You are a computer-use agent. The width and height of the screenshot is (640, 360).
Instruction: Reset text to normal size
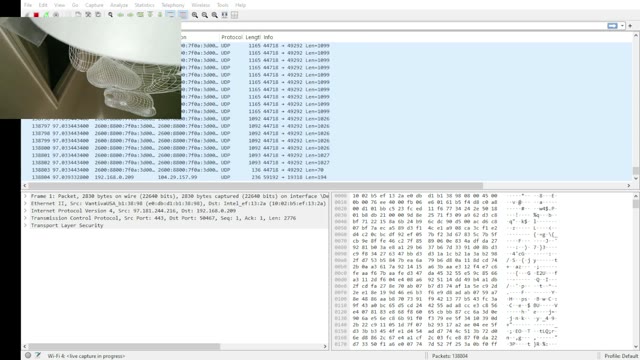point(215,15)
